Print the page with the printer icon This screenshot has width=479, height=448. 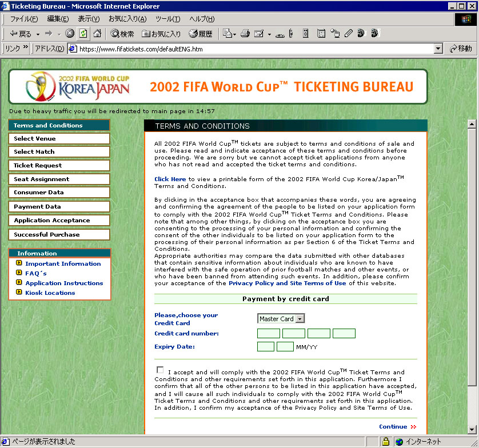pyautogui.click(x=245, y=33)
